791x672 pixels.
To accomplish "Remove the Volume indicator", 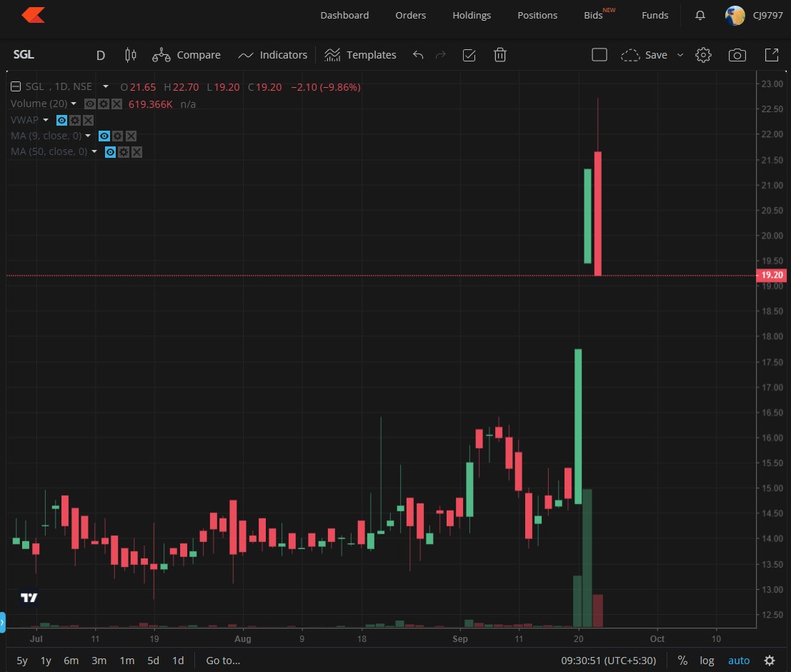I will (x=116, y=104).
